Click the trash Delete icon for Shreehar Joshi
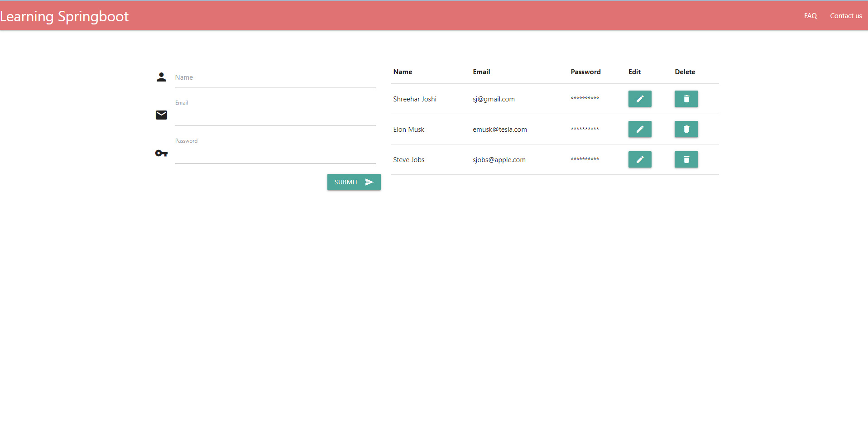The height and width of the screenshot is (437, 868). coord(686,99)
